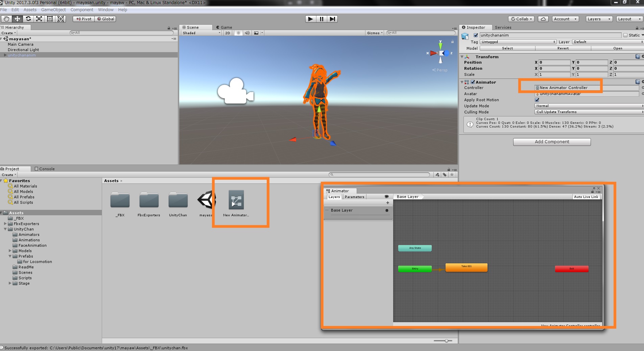Toggle Global/Local handle rotation

pos(105,19)
